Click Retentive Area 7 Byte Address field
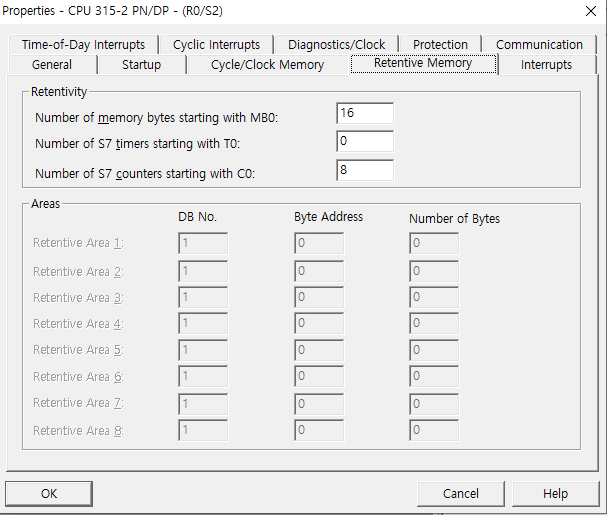This screenshot has height=515, width=607. (x=319, y=404)
